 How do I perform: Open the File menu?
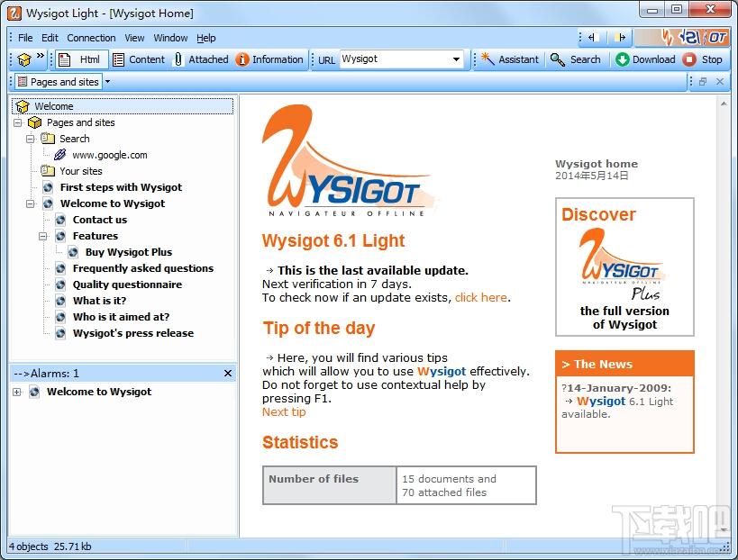click(x=25, y=38)
